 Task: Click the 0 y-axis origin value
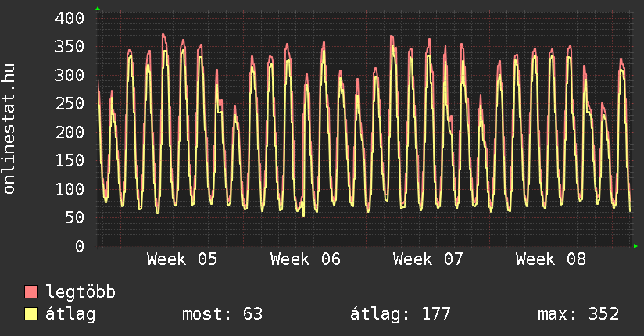click(x=79, y=246)
